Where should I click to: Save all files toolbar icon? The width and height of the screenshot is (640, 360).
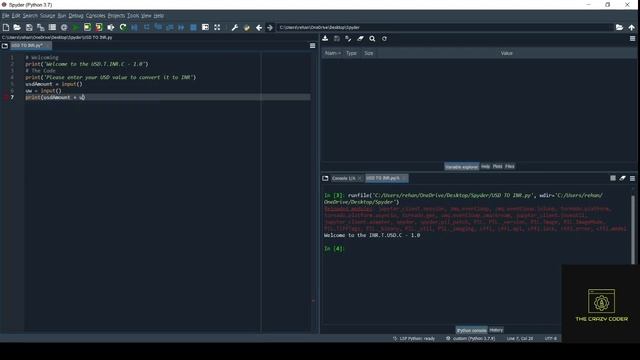[40, 27]
